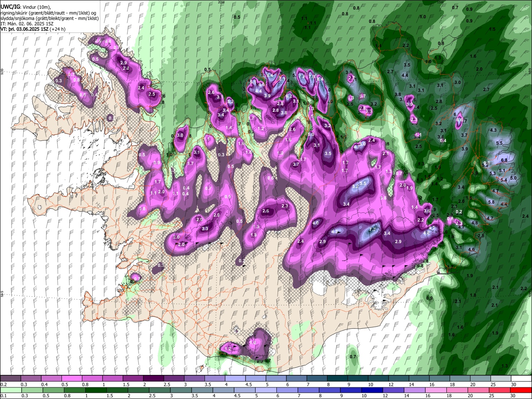
Task: Pick the deep navy blue 10 rain legend swatch
Action: tap(372, 390)
